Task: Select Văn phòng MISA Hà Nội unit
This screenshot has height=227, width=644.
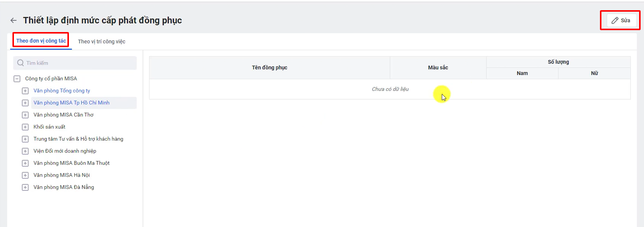Action: (62, 175)
